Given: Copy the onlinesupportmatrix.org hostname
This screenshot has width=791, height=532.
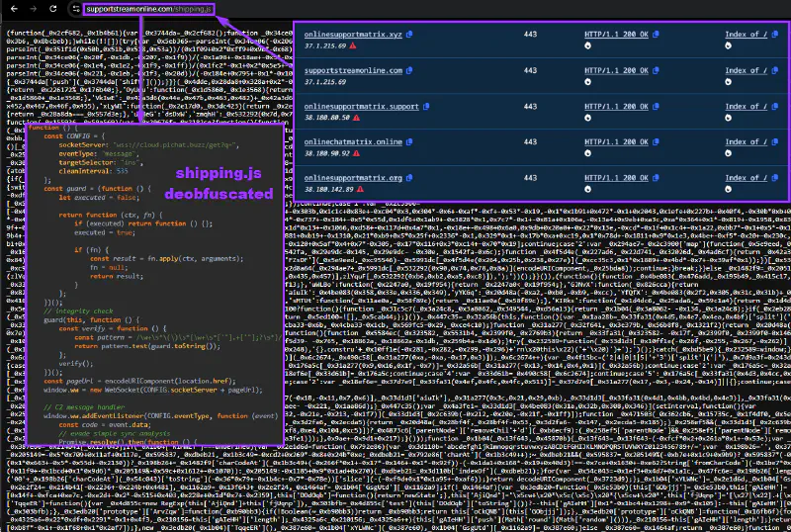Looking at the screenshot, I should point(409,178).
